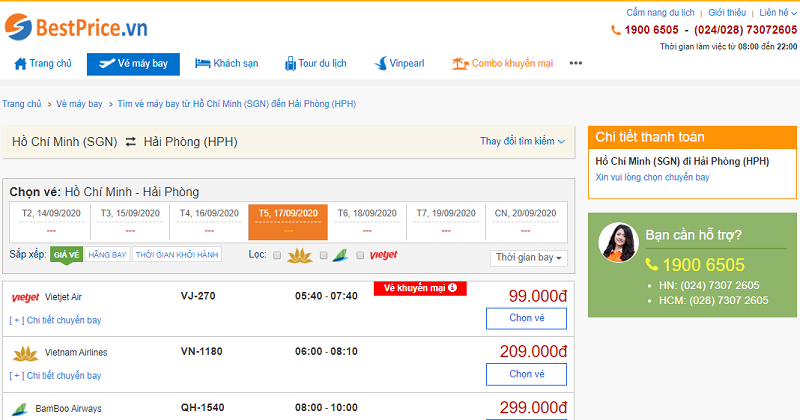Viewport: 800px width, 420px height.
Task: Open the Tour du lịch nav tab
Action: 316,64
